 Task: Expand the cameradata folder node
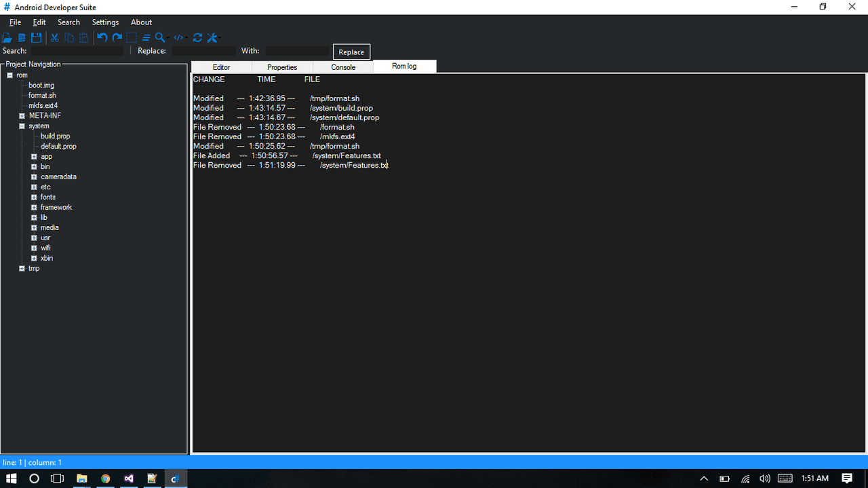tap(34, 177)
